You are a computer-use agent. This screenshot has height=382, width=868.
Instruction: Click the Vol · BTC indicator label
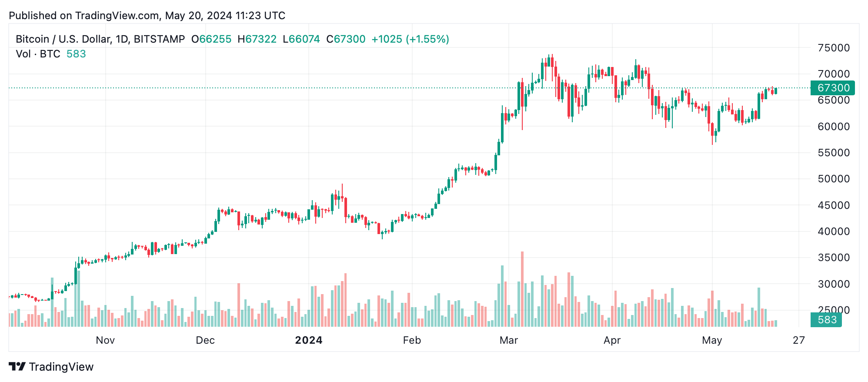pos(38,54)
